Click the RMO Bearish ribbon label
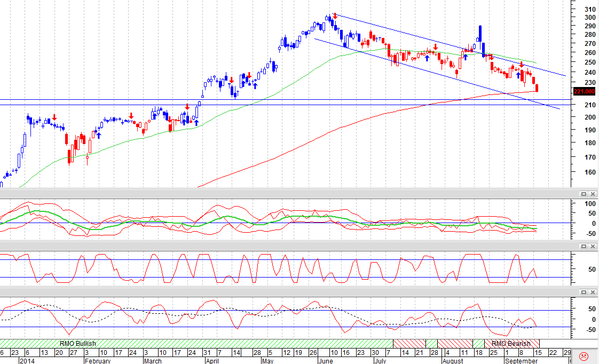 (x=511, y=343)
